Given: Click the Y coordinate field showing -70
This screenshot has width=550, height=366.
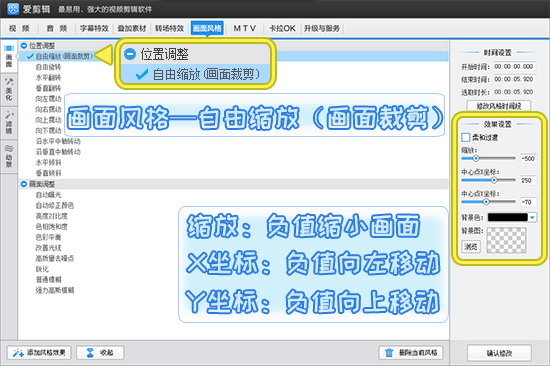Looking at the screenshot, I should click(528, 202).
